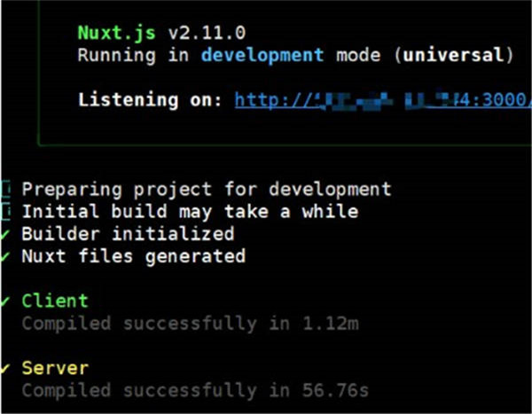Open the blurred localhost URL link
This screenshot has width=532, height=414.
[372, 99]
